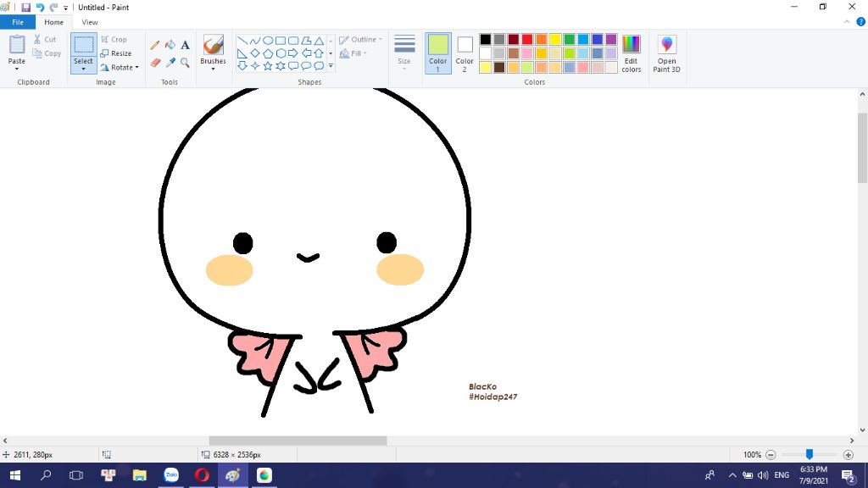Open the Paint Help icon

point(861,22)
